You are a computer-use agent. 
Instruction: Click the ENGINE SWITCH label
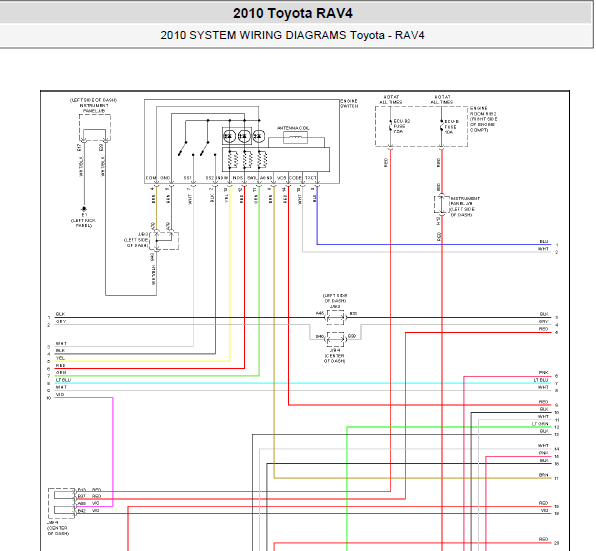pos(349,103)
